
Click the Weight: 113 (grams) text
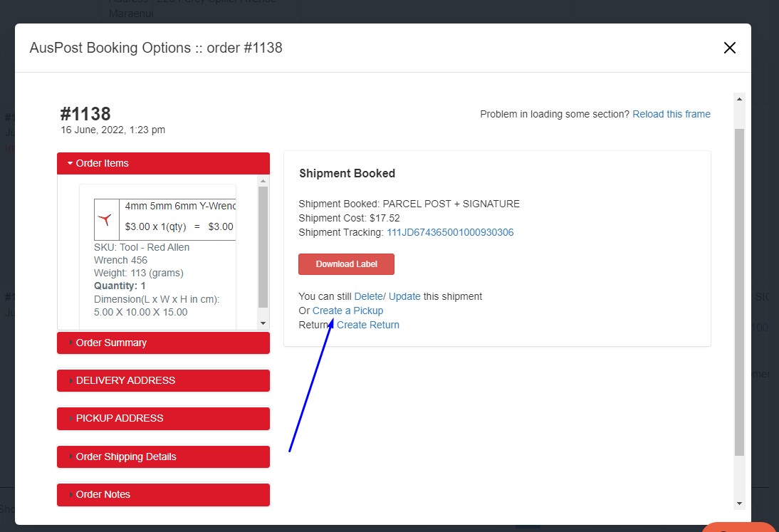point(139,273)
